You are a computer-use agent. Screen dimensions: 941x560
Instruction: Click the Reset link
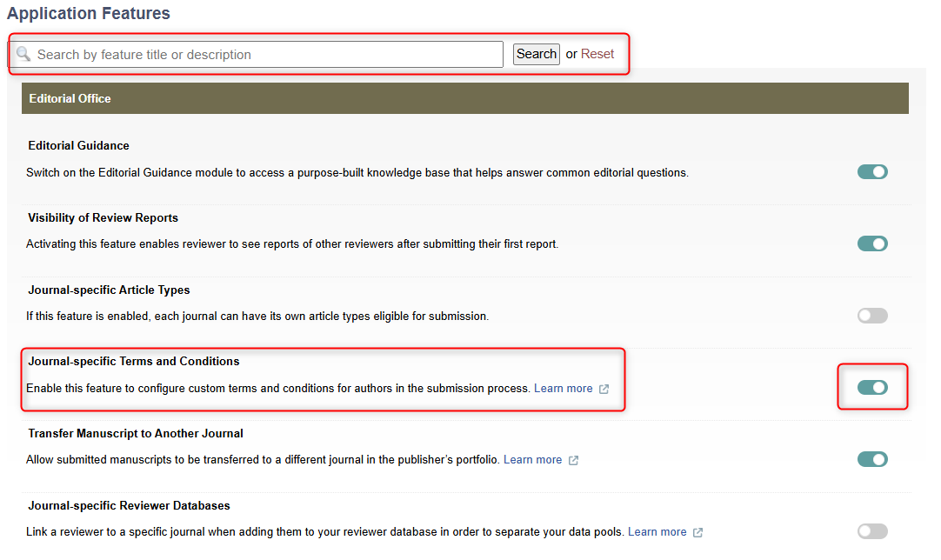click(x=597, y=54)
